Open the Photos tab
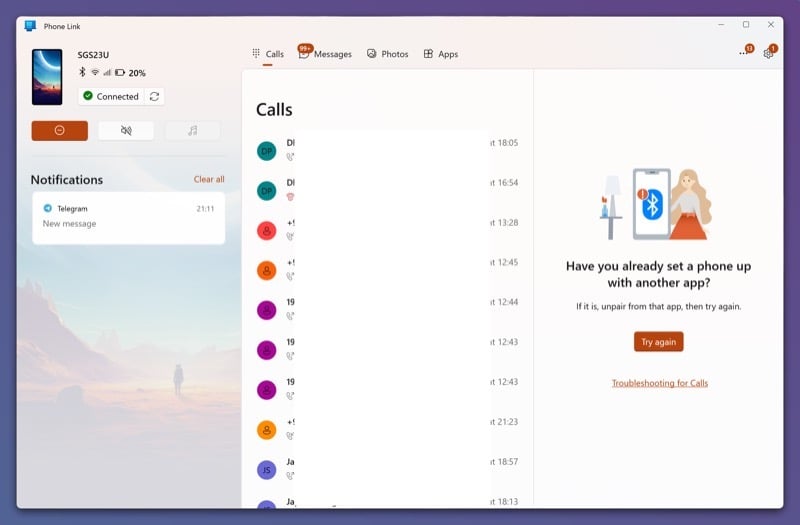The image size is (800, 525). [388, 54]
